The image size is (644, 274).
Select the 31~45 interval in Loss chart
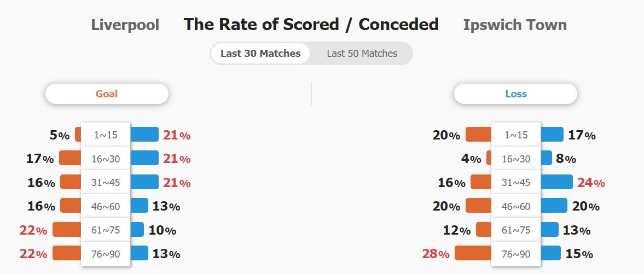pos(516,182)
